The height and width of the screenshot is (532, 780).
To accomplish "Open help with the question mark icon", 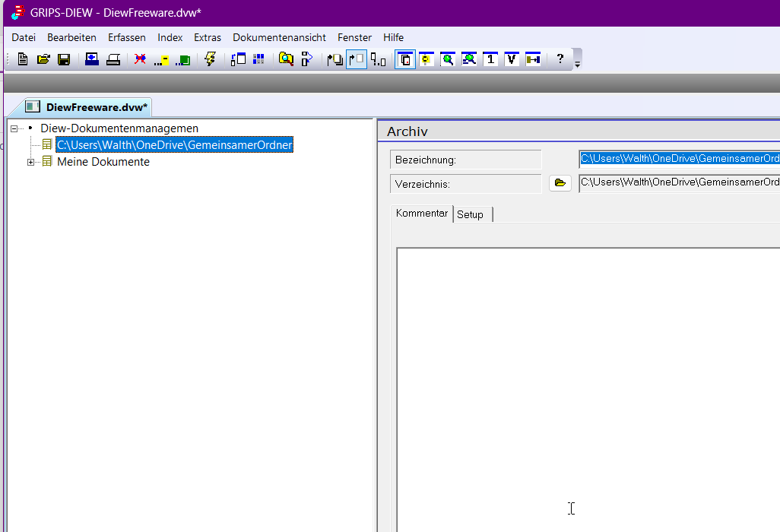I will (560, 59).
